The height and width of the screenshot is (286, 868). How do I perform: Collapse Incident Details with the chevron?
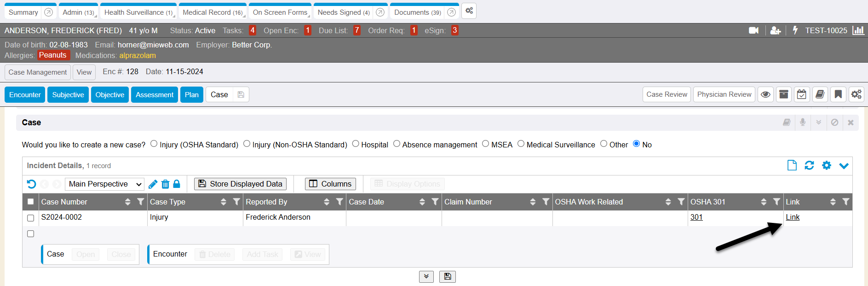(844, 166)
